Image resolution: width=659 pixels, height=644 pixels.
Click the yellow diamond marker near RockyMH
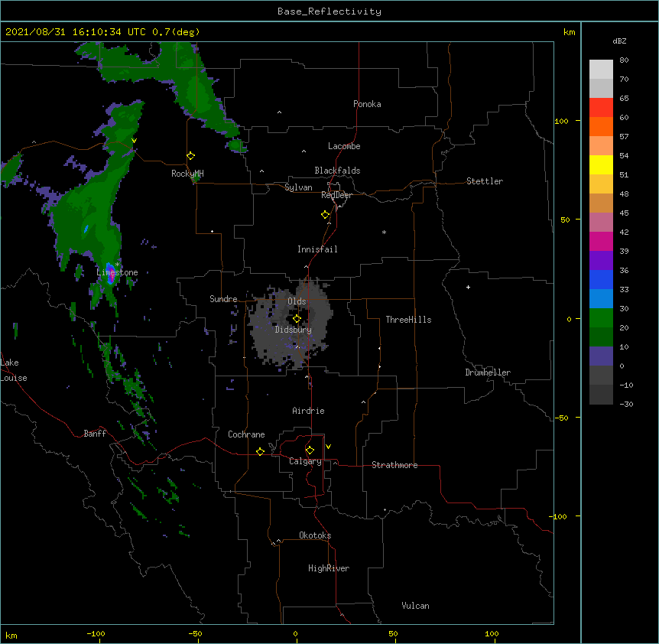[191, 156]
